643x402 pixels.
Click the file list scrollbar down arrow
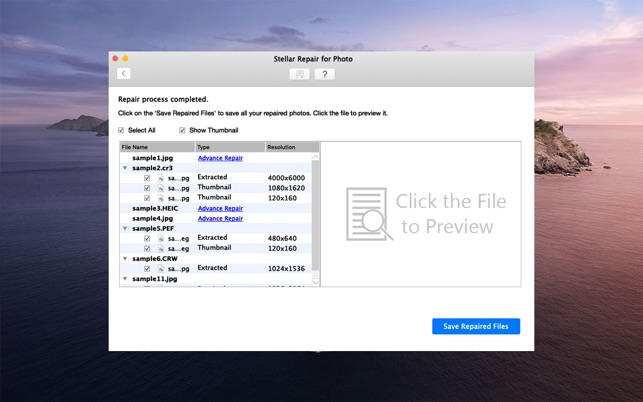pos(315,282)
